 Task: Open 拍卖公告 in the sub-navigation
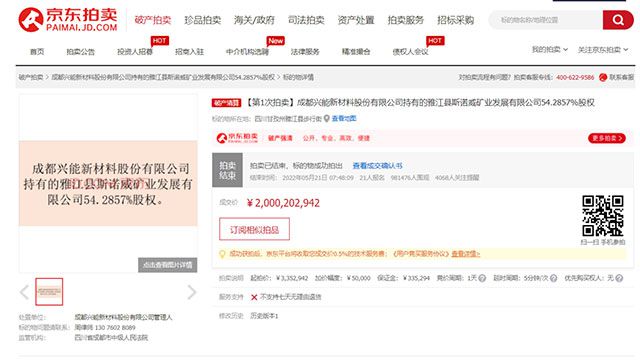[x=80, y=51]
